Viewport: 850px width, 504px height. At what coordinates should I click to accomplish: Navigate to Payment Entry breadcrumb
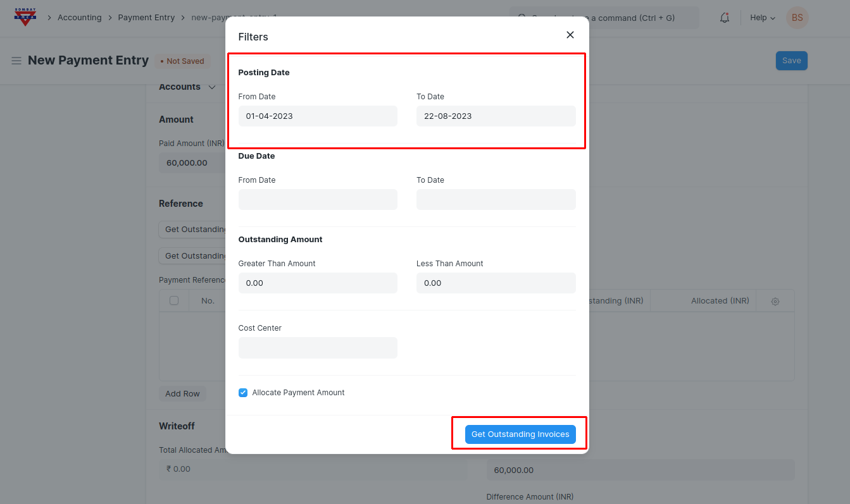pyautogui.click(x=146, y=18)
